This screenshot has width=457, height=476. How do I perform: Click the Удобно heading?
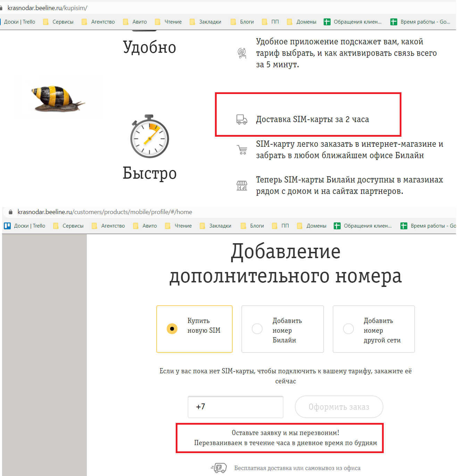tap(150, 47)
